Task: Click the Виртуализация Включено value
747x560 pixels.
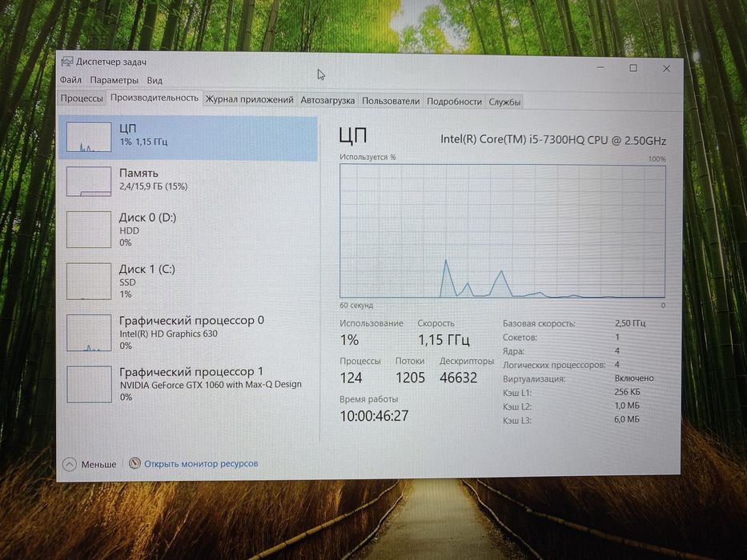Action: 634,378
